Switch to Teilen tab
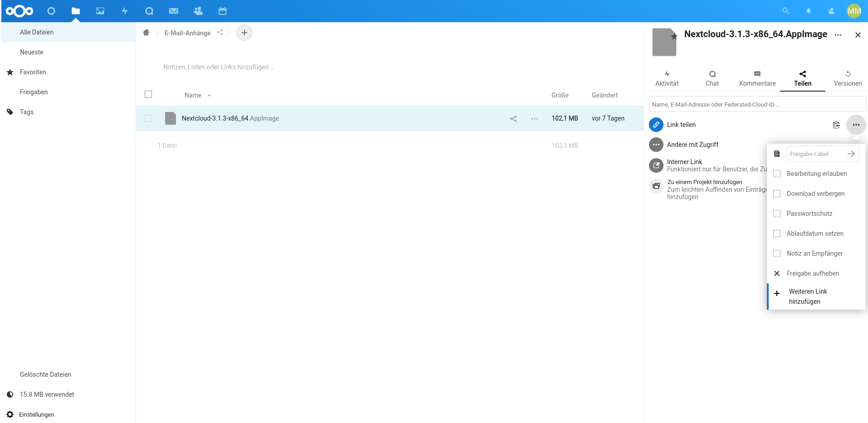 803,79
